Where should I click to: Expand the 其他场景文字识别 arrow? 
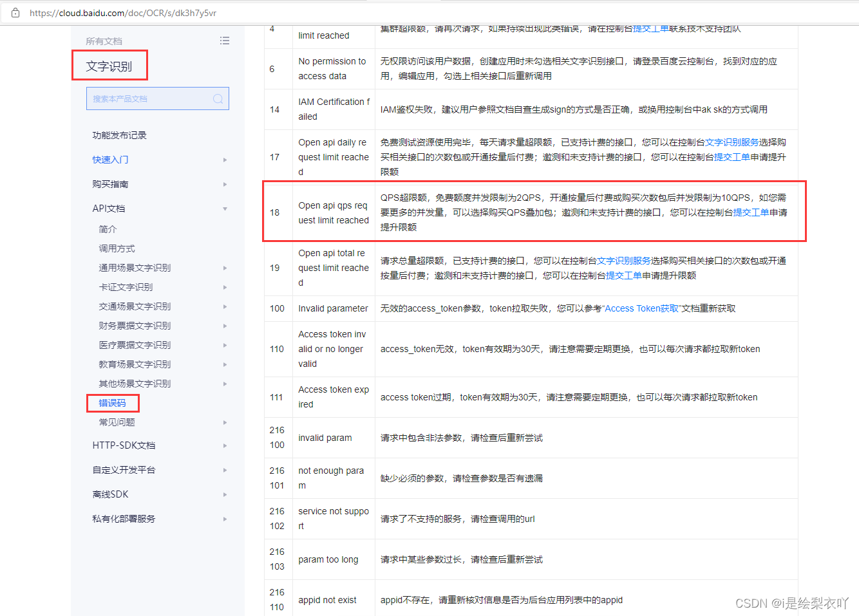225,384
